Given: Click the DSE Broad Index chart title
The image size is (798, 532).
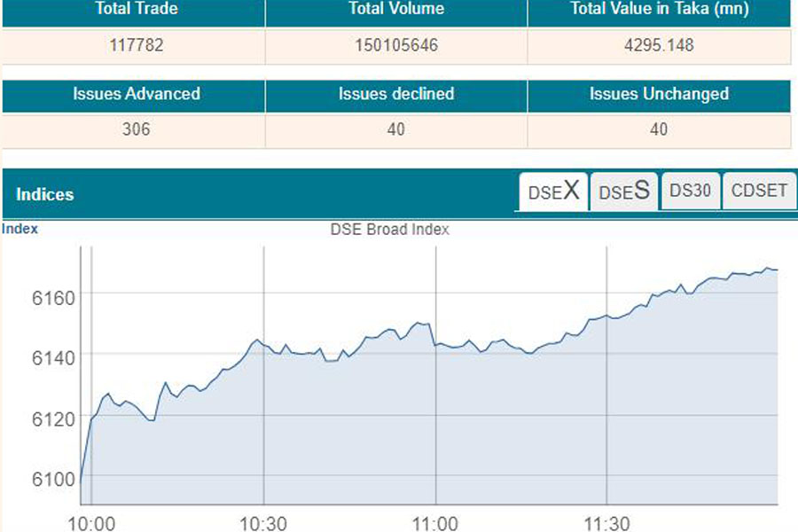Looking at the screenshot, I should point(389,230).
